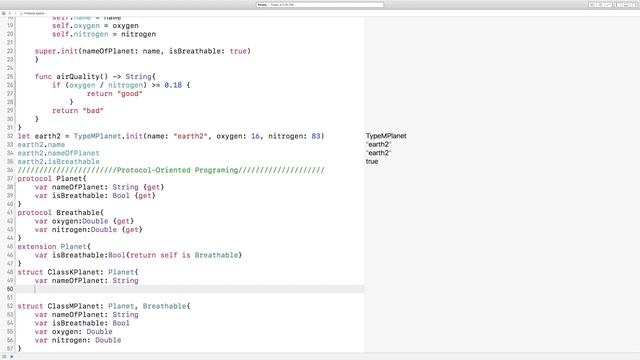
Task: Click 'var nitrogen:Double {get}' on line 43
Action: coord(89,230)
